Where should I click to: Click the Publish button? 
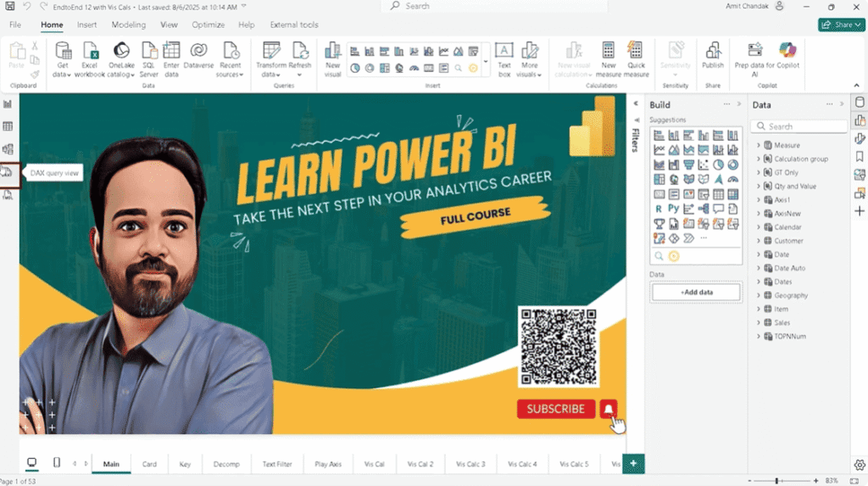712,55
